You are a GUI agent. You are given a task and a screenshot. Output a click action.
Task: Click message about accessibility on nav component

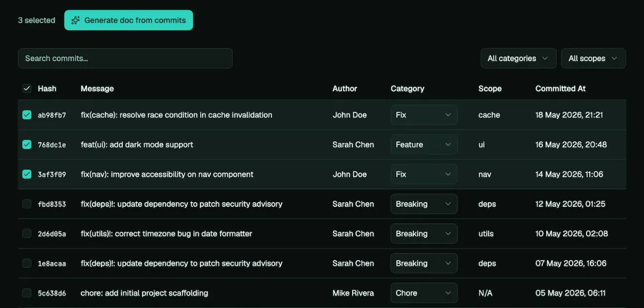(167, 174)
